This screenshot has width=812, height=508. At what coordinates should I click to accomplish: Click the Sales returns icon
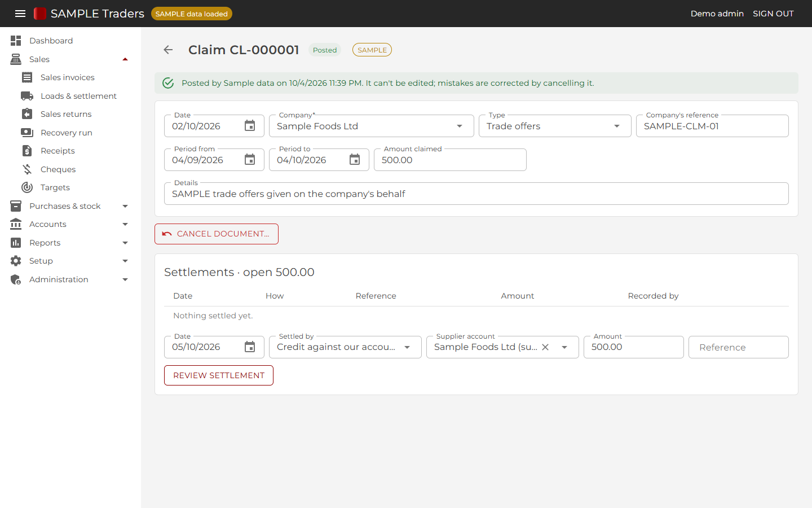tap(27, 114)
